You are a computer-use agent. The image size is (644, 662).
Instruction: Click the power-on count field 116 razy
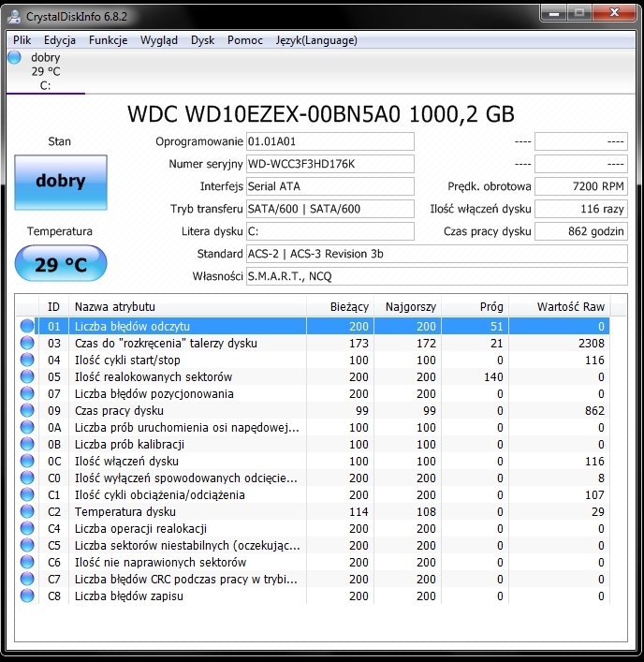pyautogui.click(x=581, y=209)
